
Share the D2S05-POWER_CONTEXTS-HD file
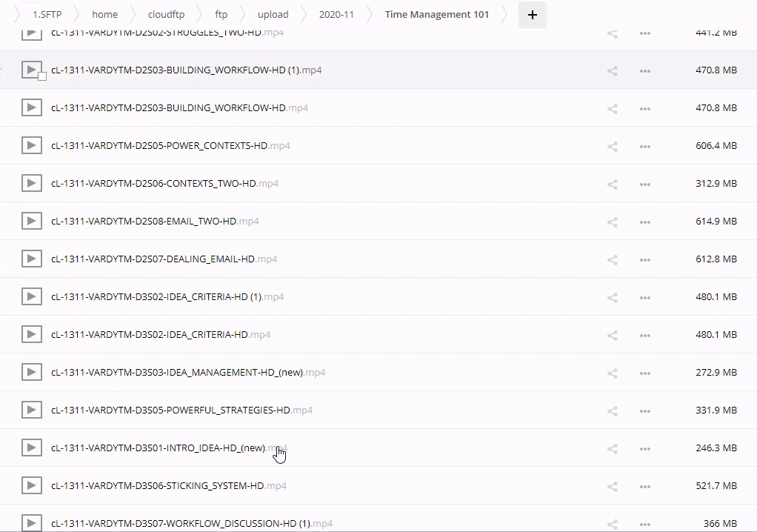pyautogui.click(x=612, y=147)
